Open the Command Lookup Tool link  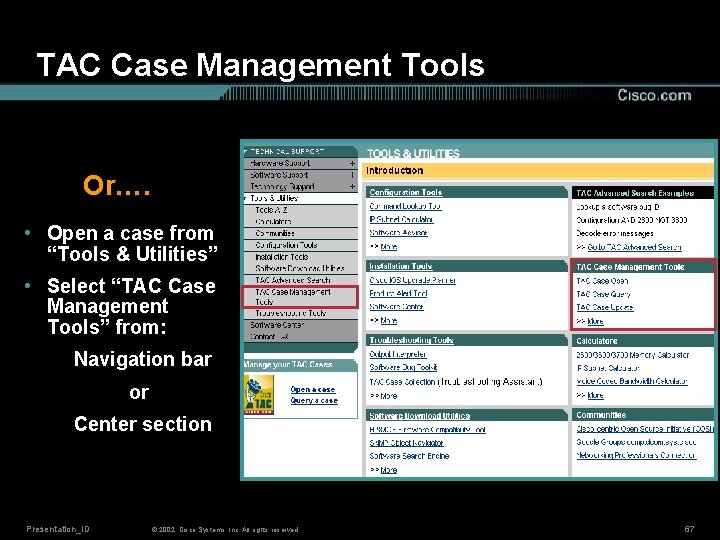tap(405, 206)
